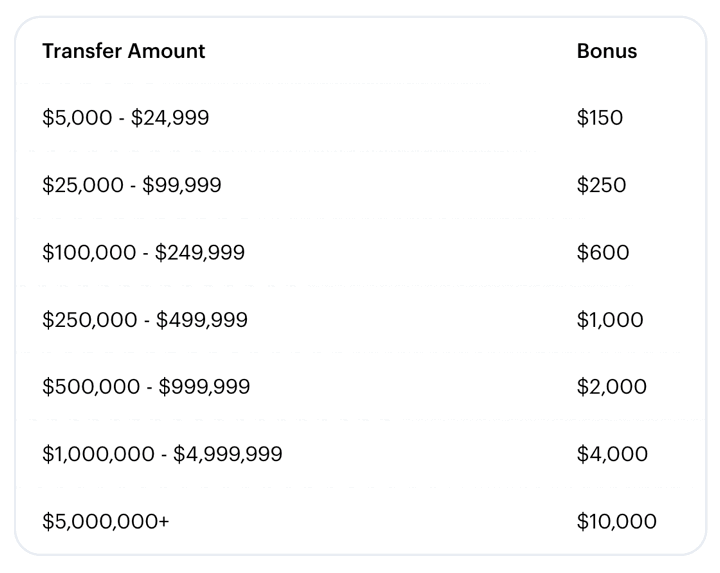
Task: Click the $24,999 upper limit text
Action: pyautogui.click(x=170, y=118)
